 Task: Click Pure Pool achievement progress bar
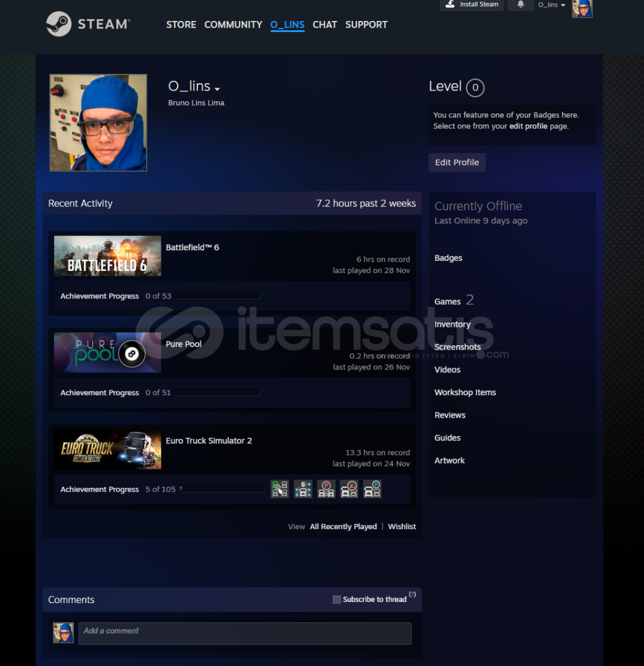[x=217, y=392]
